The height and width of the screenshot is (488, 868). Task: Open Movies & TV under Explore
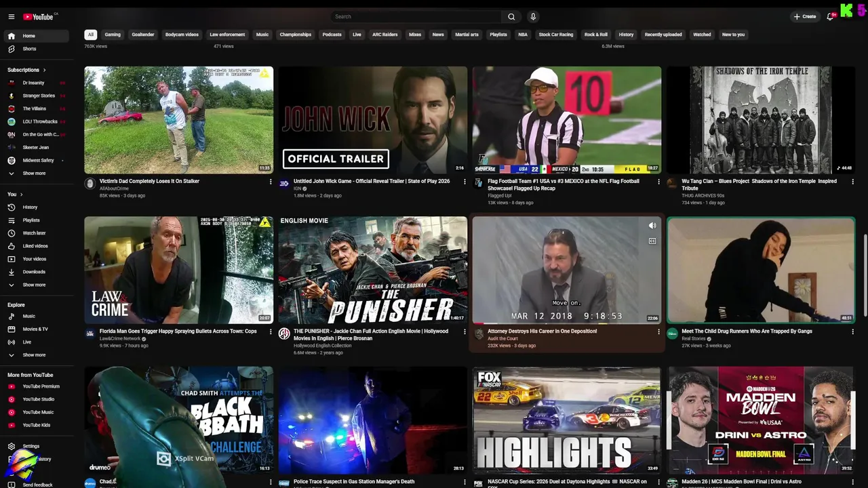[37, 329]
